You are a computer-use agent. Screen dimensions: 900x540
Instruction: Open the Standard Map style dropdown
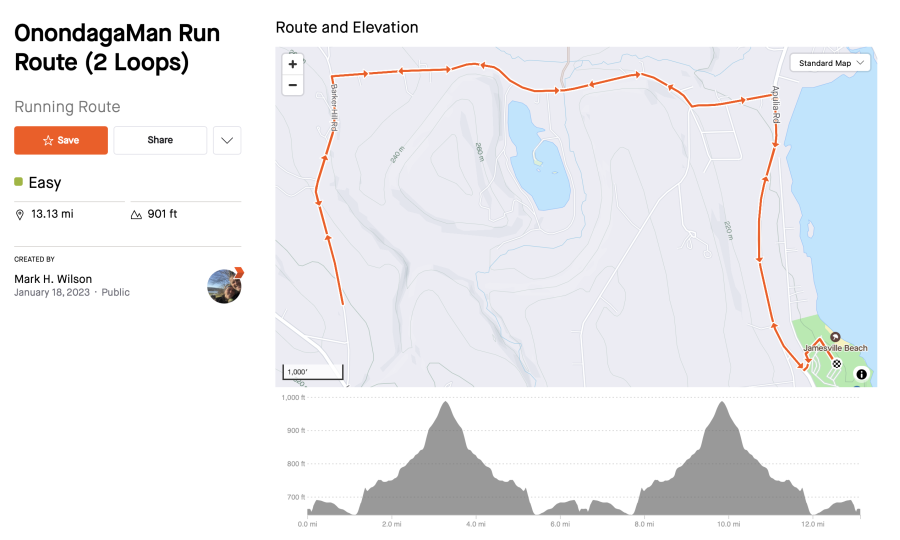[x=831, y=63]
